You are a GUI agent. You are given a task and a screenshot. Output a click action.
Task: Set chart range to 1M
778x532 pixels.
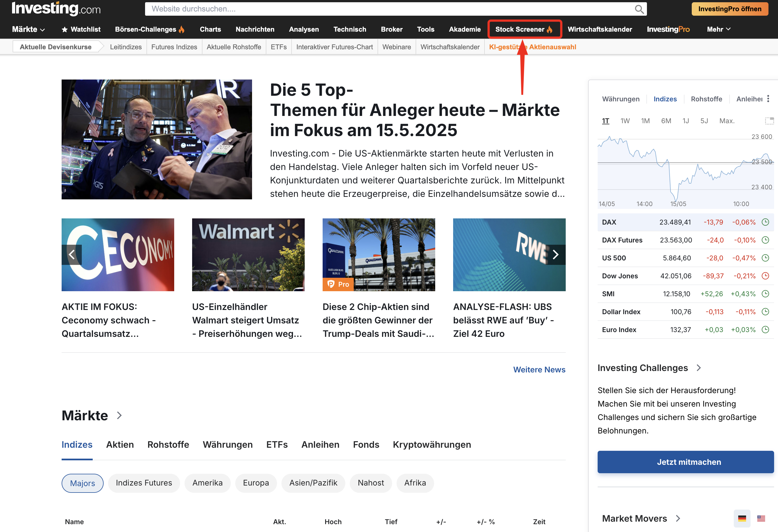click(x=645, y=121)
